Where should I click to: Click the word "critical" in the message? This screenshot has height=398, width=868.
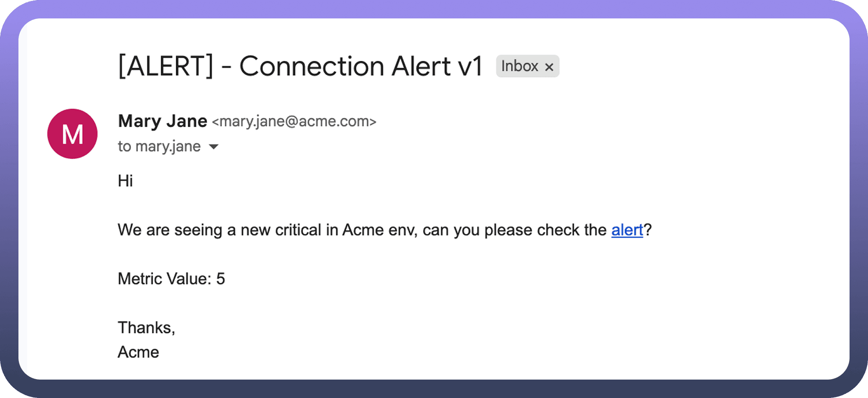click(298, 230)
